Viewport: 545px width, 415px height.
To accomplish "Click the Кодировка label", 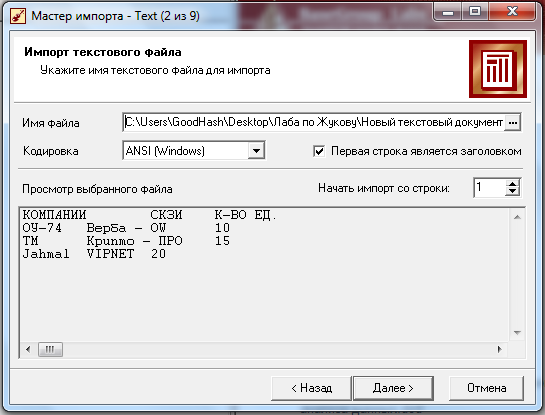I will [51, 151].
